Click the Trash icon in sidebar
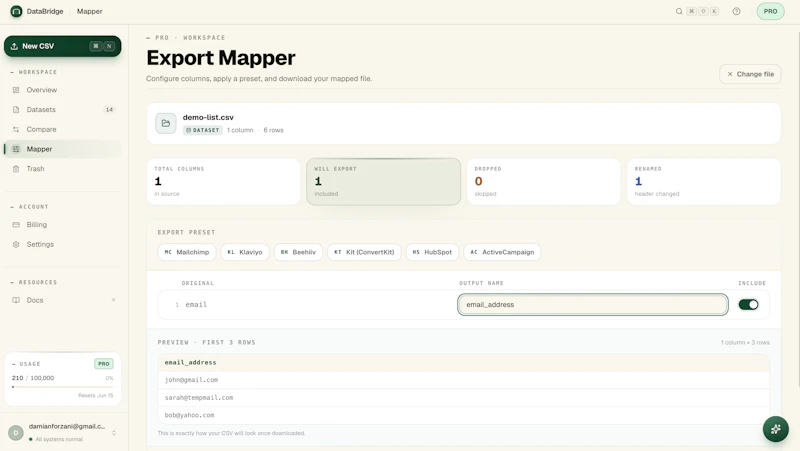Image resolution: width=800 pixels, height=451 pixels. 16,169
